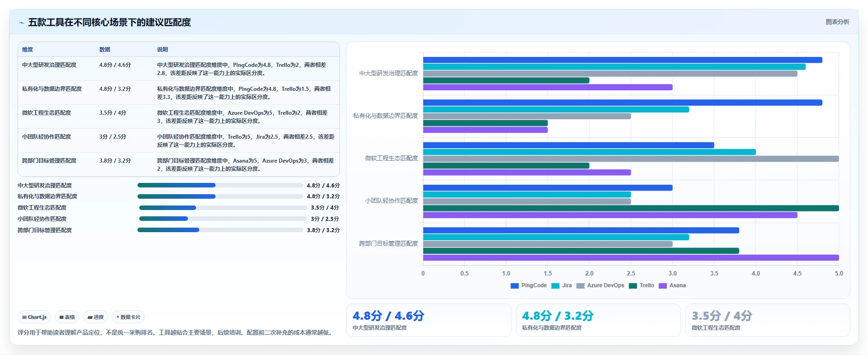Screen dimensions: 868x355
Task: Open the 3.5分 / 4分 data card
Action: point(768,320)
